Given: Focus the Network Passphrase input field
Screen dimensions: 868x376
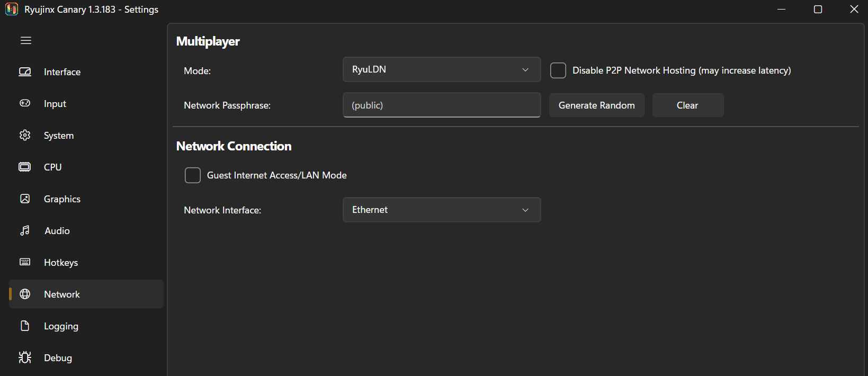Looking at the screenshot, I should [x=442, y=105].
